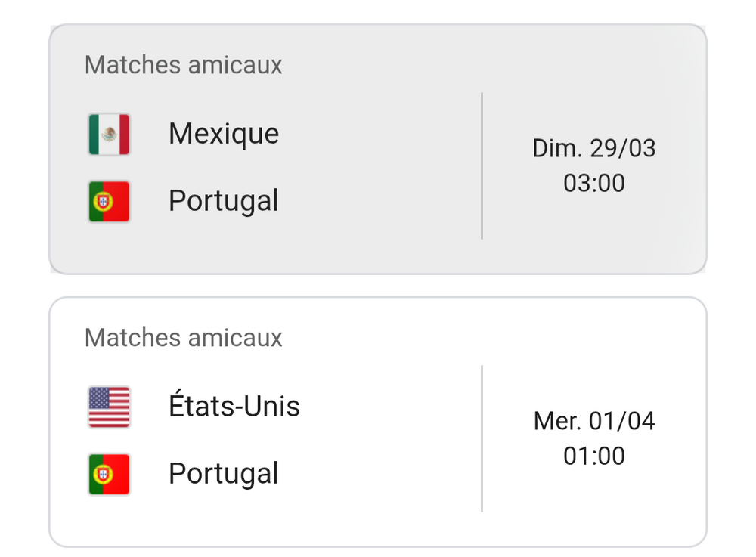
Task: Open "Matches amicaux" label above Mexique
Action: click(184, 65)
